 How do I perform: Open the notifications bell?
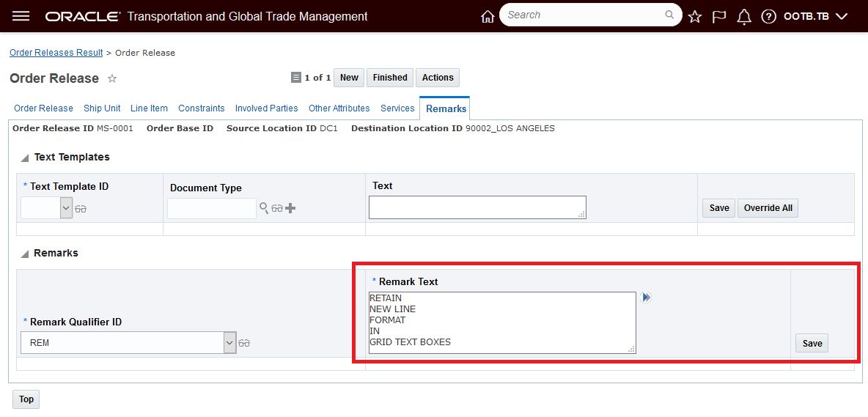[744, 16]
